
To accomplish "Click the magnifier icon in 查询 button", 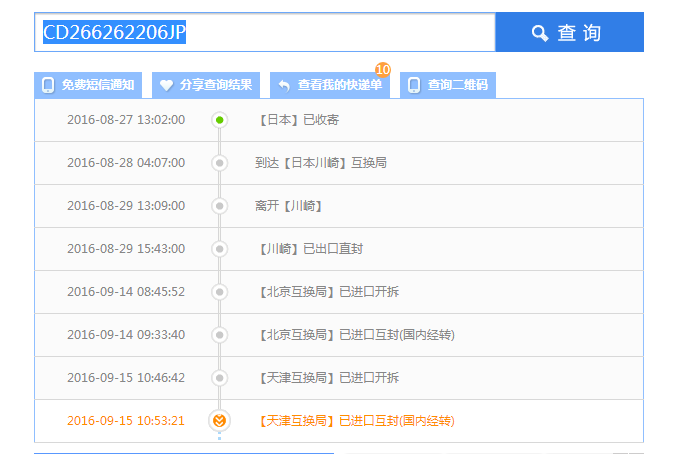I will (x=540, y=33).
